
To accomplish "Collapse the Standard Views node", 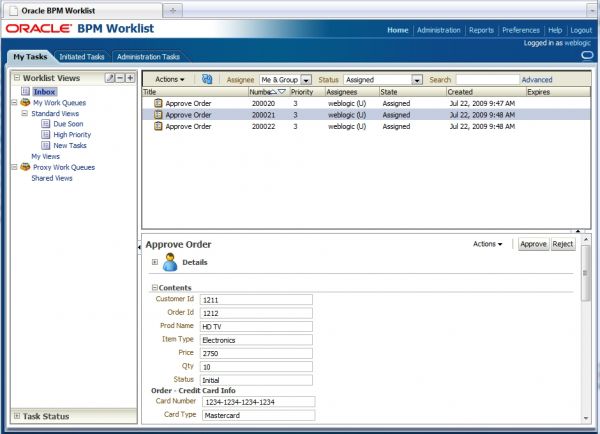I will [24, 113].
